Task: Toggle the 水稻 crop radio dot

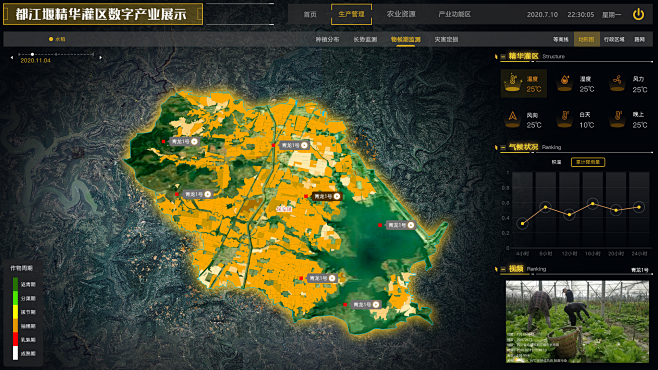Action: pyautogui.click(x=51, y=39)
